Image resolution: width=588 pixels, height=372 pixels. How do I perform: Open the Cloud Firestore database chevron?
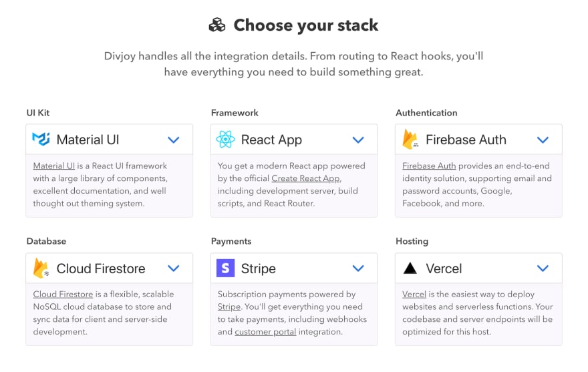tap(174, 268)
